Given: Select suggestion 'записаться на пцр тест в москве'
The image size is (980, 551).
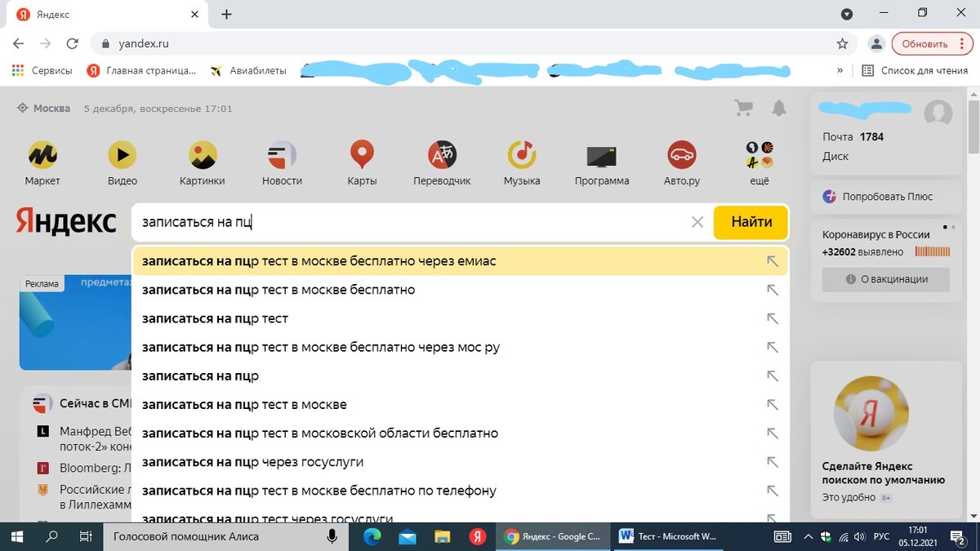Looking at the screenshot, I should coord(461,404).
